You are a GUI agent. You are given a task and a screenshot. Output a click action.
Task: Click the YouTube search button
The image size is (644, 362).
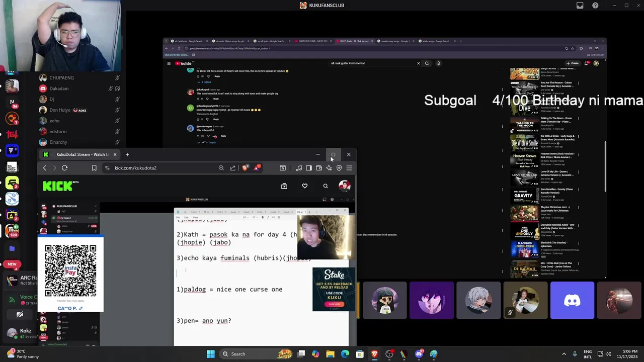coord(427,63)
